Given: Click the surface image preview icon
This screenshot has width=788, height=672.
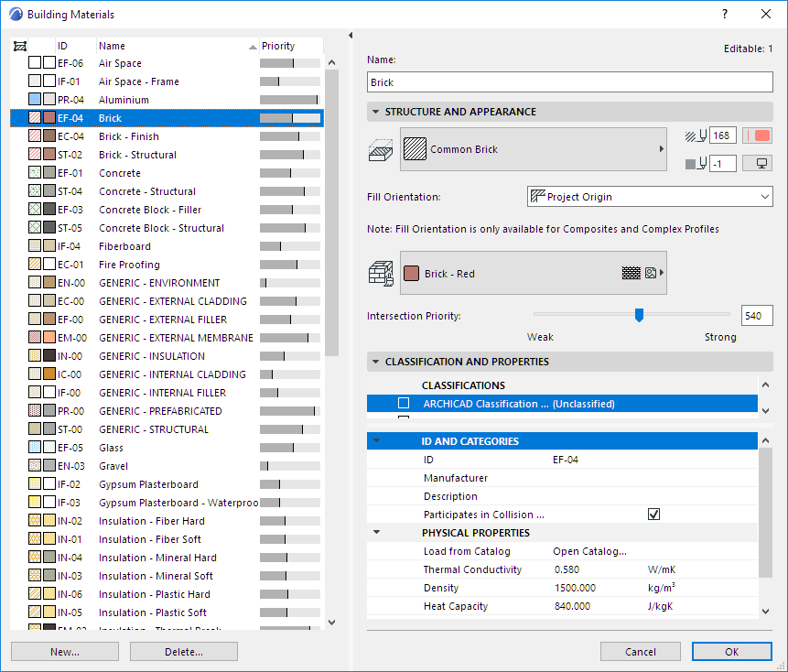Looking at the screenshot, I should tap(651, 273).
